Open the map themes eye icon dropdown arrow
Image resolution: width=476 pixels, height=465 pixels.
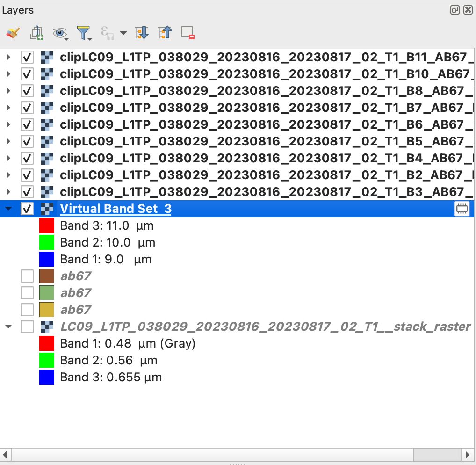pyautogui.click(x=66, y=39)
